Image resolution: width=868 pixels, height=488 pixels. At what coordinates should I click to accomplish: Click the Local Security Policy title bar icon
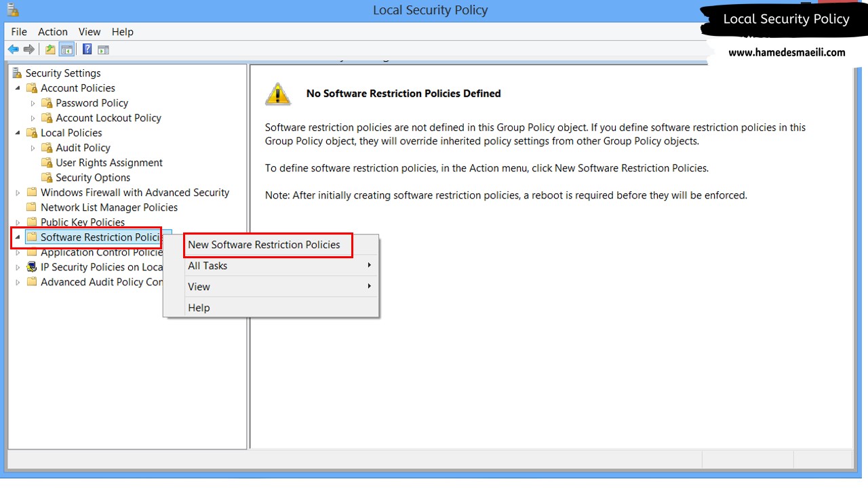12,9
